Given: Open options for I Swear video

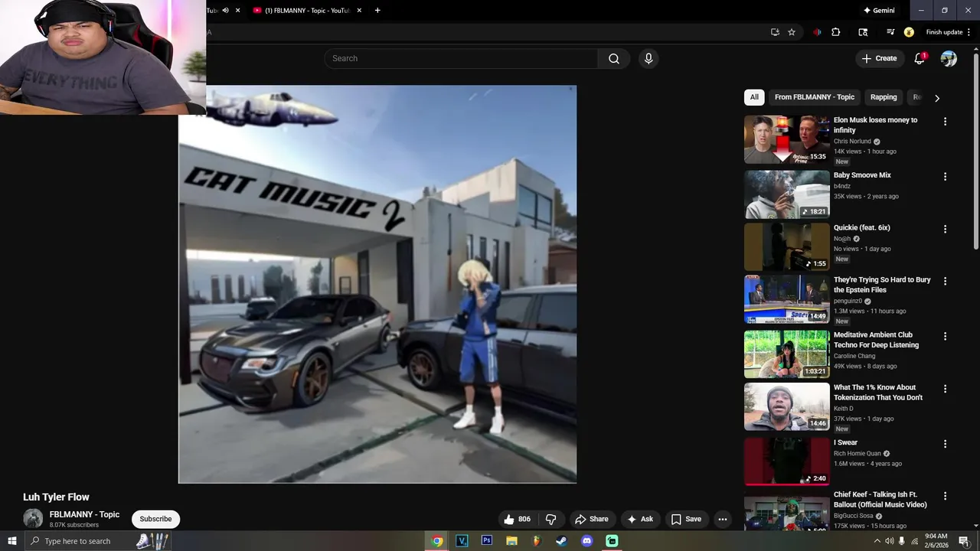Looking at the screenshot, I should [945, 444].
